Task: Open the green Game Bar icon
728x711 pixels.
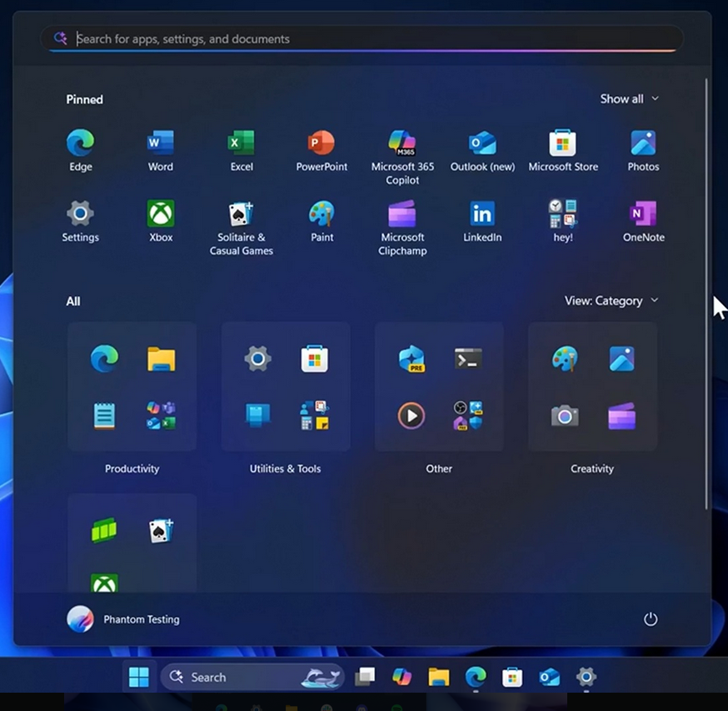Action: pos(104,531)
